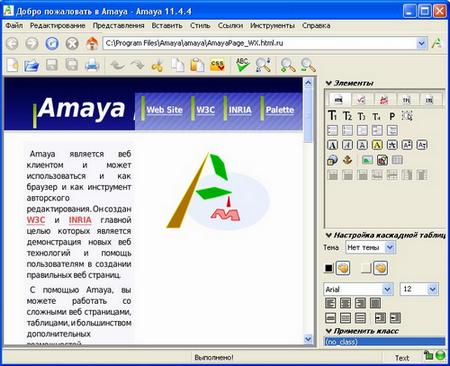The width and height of the screenshot is (450, 366).
Task: Print the page using the printer icon
Action: click(x=92, y=65)
